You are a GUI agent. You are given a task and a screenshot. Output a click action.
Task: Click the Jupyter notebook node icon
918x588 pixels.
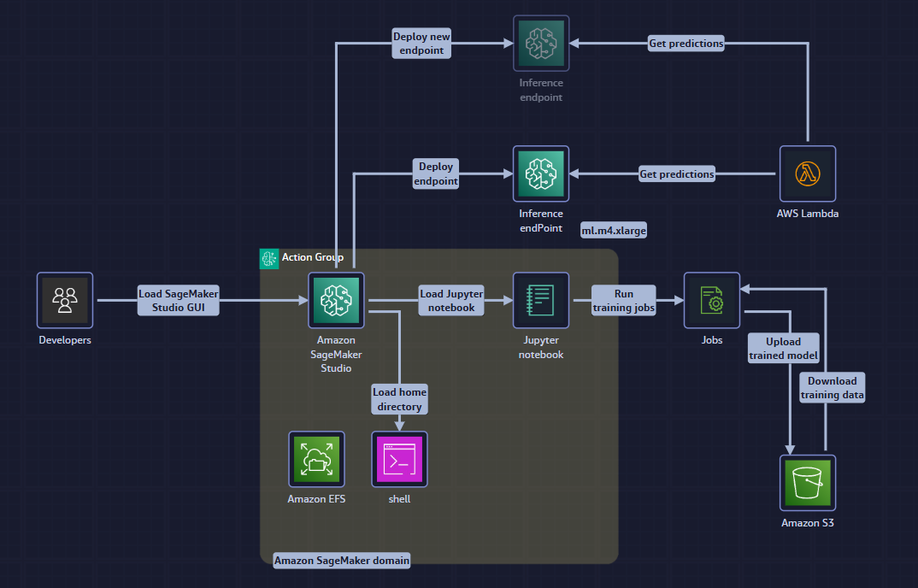click(x=541, y=301)
